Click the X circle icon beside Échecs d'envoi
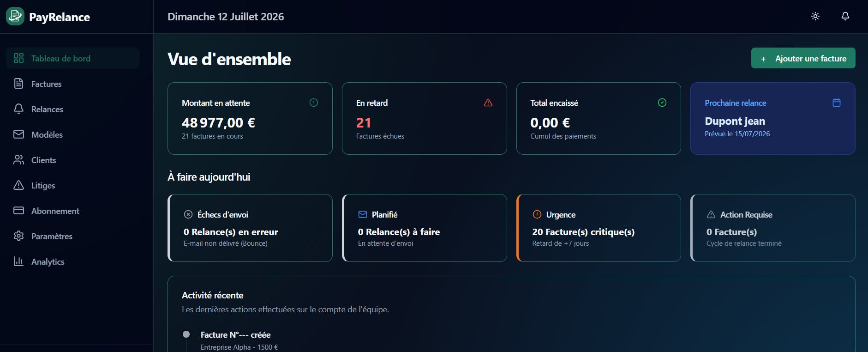Image resolution: width=868 pixels, height=352 pixels. [188, 214]
